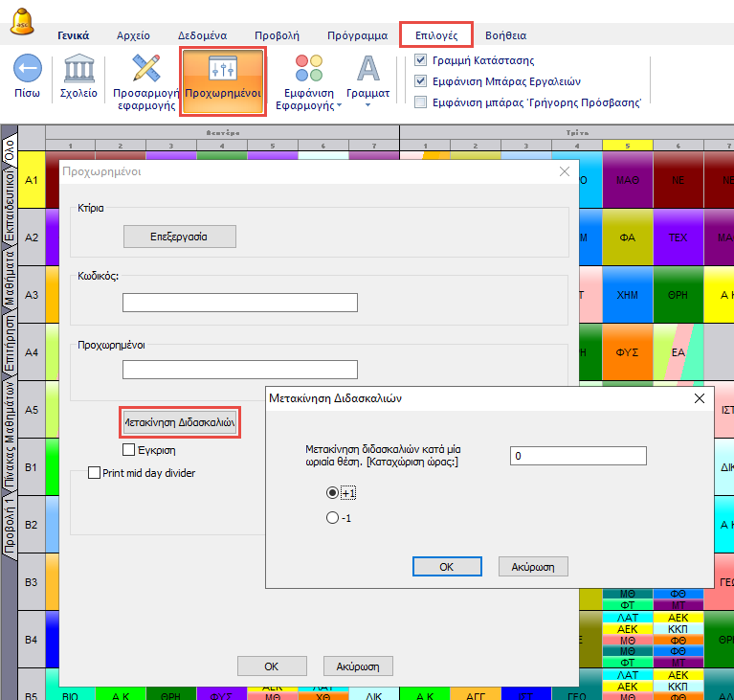Image resolution: width=734 pixels, height=700 pixels.
Task: Select the -1 radio button
Action: pos(332,518)
